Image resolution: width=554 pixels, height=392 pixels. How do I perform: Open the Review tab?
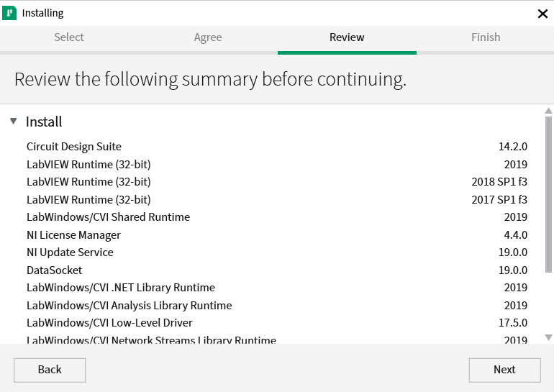(x=347, y=37)
